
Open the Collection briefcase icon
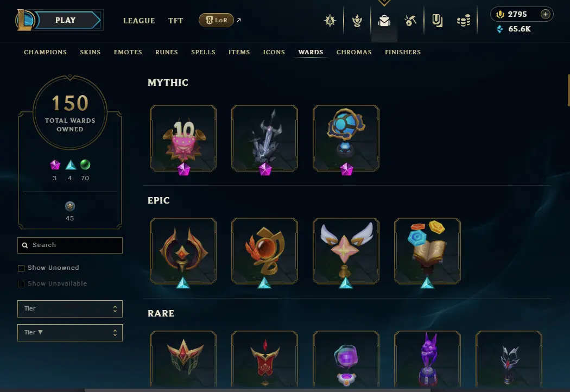click(x=384, y=21)
